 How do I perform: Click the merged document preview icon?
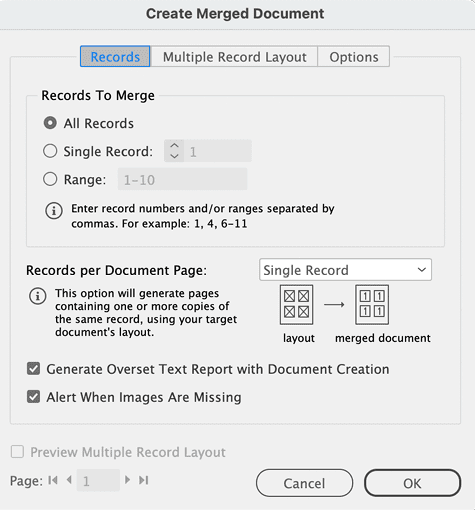click(x=372, y=304)
